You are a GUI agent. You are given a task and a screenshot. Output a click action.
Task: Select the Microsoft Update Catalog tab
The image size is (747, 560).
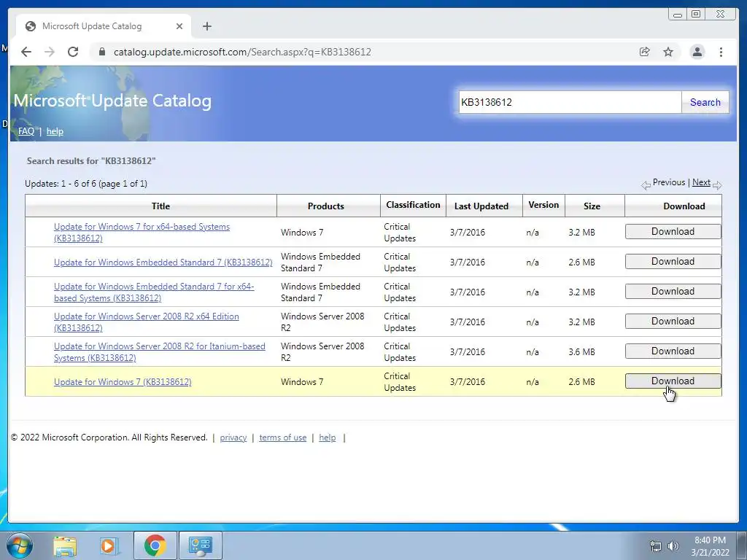(104, 26)
